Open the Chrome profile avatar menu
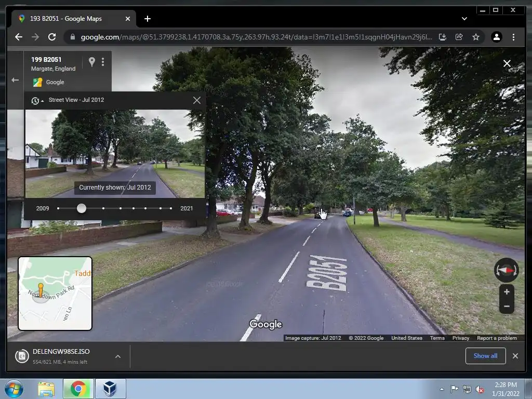 pos(496,37)
